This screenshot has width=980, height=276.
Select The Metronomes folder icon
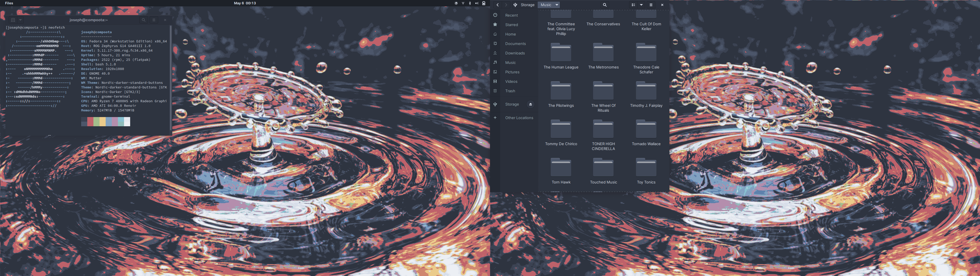pos(603,53)
